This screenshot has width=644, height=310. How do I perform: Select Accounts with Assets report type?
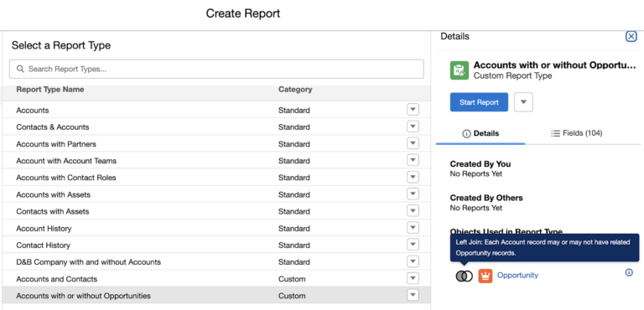54,194
